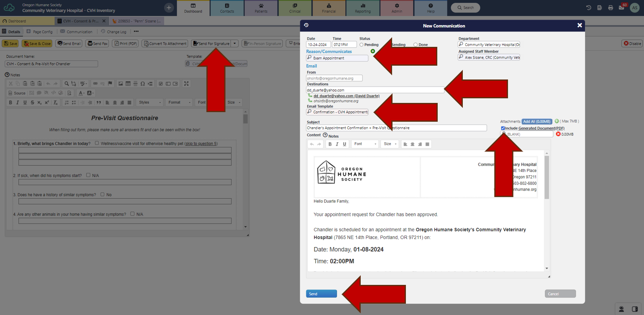The height and width of the screenshot is (315, 644).
Task: Expand the Send For Signature dropdown arrow
Action: (235, 44)
